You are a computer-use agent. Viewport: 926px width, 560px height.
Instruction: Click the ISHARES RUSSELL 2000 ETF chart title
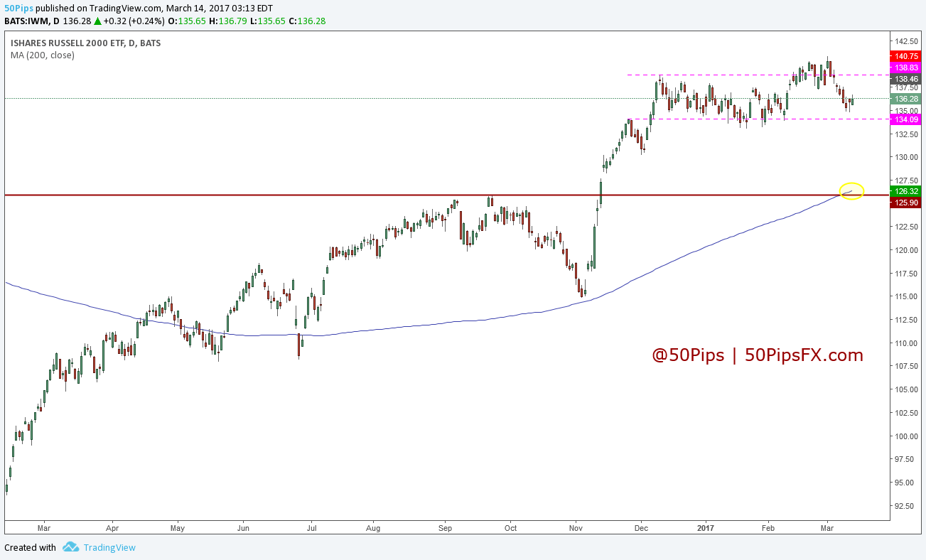[85, 43]
